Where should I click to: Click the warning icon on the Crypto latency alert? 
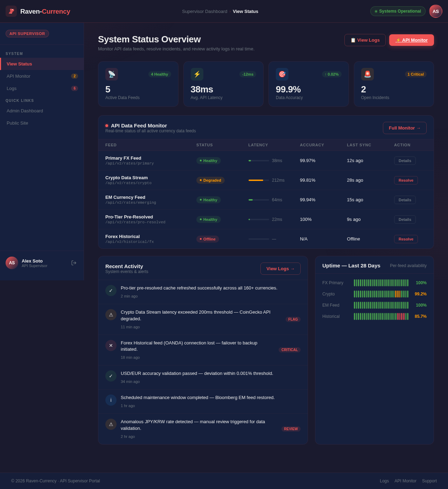(111, 315)
